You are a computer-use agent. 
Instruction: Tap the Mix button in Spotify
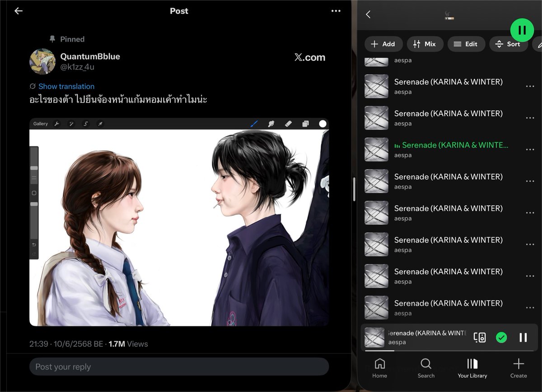click(x=424, y=44)
